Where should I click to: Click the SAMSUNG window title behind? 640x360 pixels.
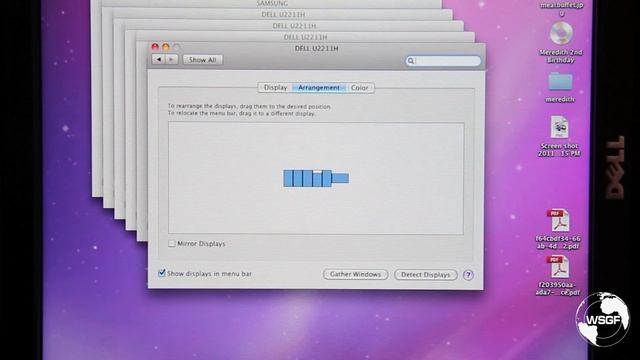(x=272, y=3)
